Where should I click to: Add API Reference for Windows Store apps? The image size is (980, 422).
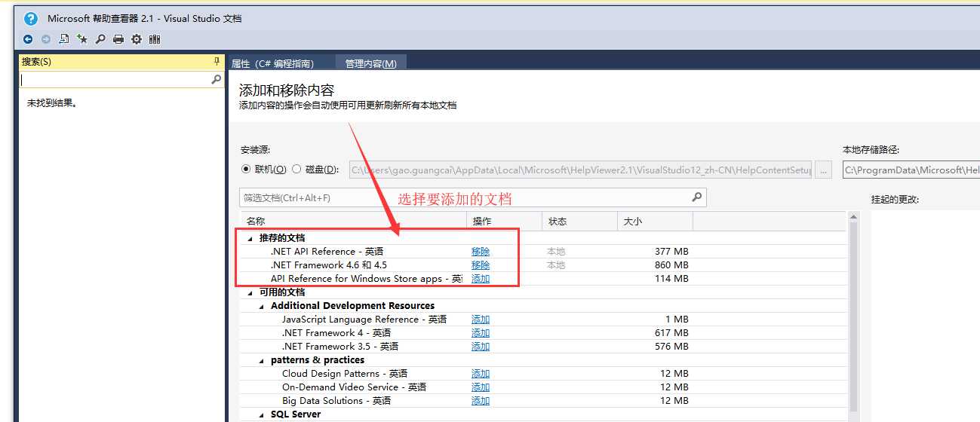tap(481, 279)
